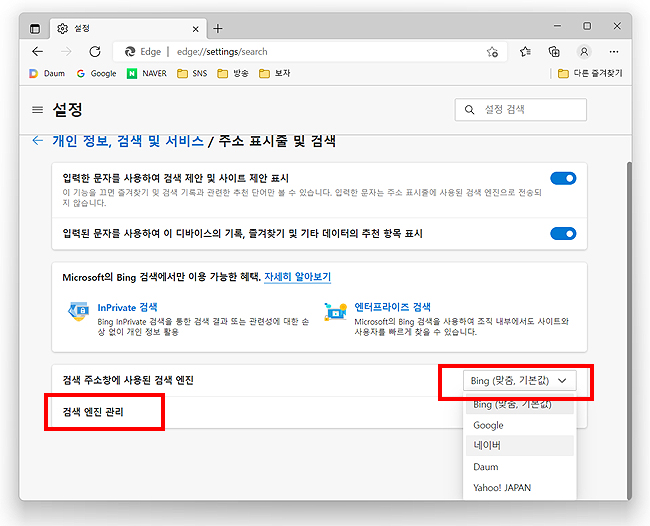
Task: Reload the page with refresh icon
Action: (95, 51)
